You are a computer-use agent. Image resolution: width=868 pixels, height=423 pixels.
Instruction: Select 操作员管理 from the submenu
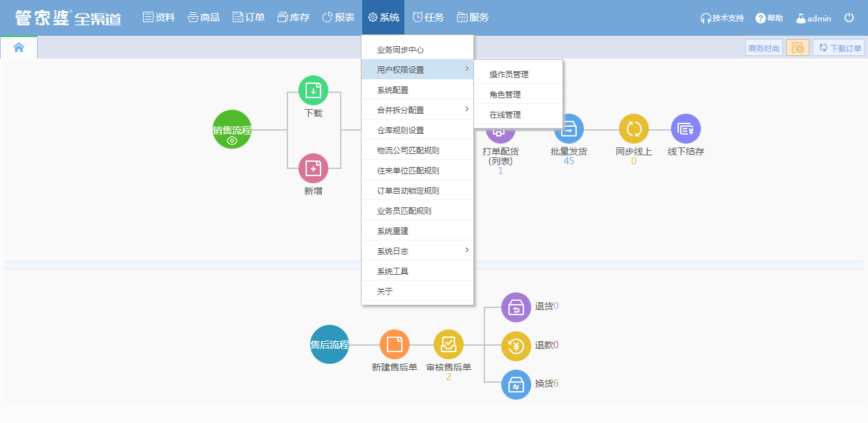pos(509,74)
